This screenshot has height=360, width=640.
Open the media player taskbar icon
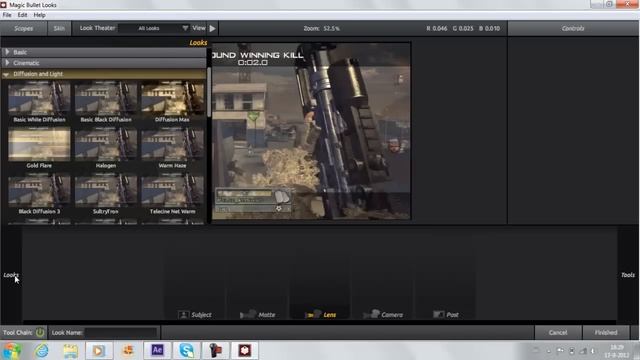[99, 351]
